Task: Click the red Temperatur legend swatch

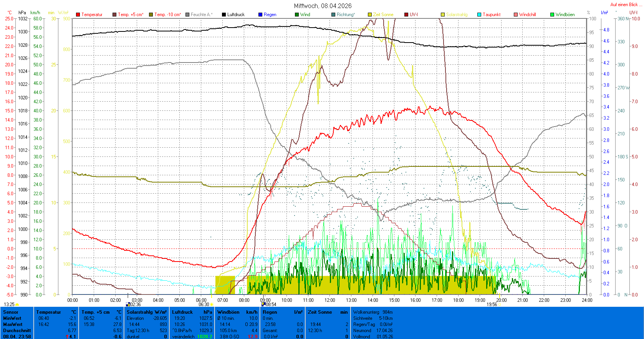Action: pyautogui.click(x=78, y=15)
